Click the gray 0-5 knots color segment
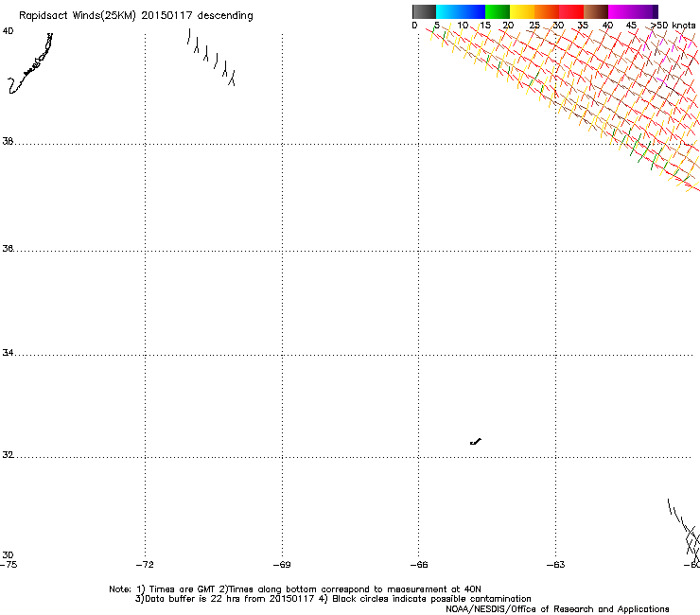 click(424, 11)
